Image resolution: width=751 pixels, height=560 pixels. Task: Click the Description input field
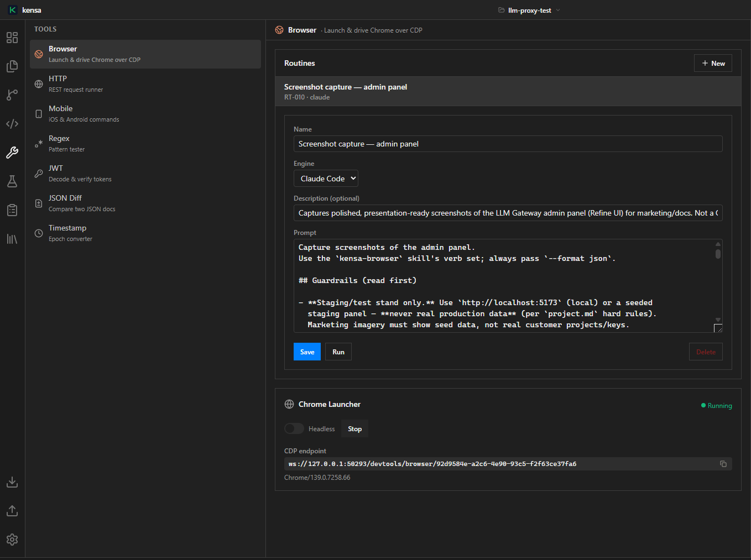pos(508,213)
